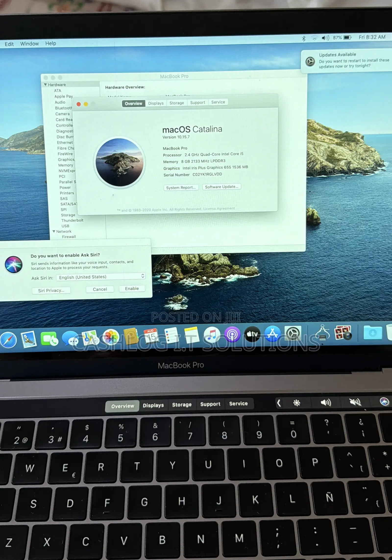Select PCI in System Report sidebar
392x560 pixels.
[62, 176]
